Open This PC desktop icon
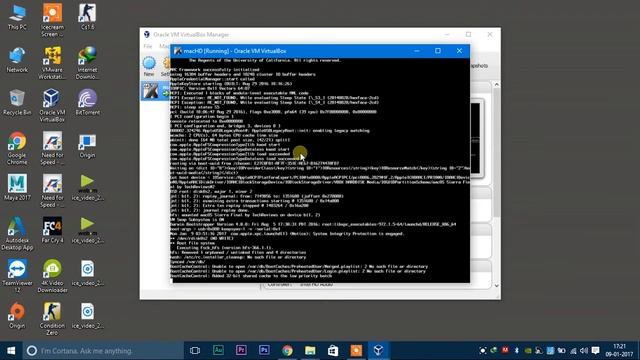The image size is (640, 360). pyautogui.click(x=17, y=17)
